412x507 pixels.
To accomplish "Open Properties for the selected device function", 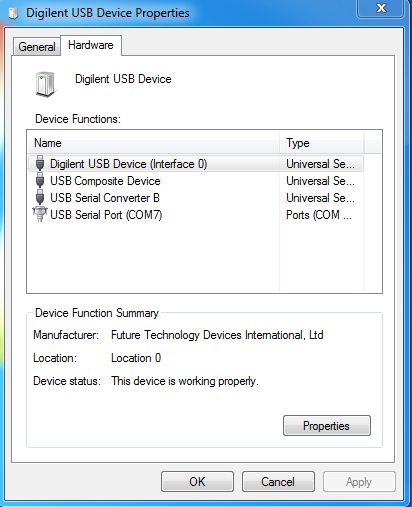I will coord(327,426).
